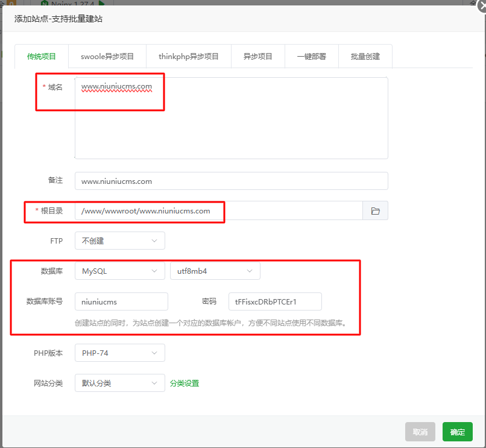Image resolution: width=486 pixels, height=448 pixels.
Task: Open the thinkphp异步项目 tab
Action: tap(189, 57)
